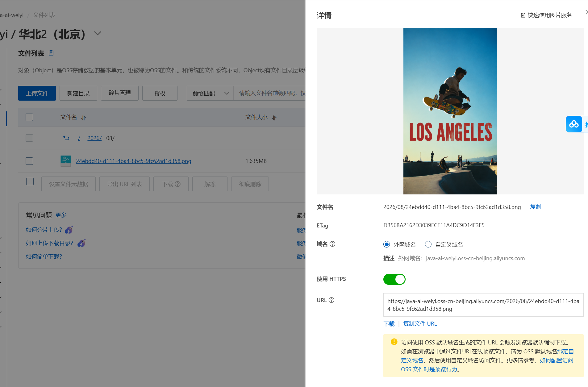
Task: Open the 如何分片上传? help link
Action: [x=44, y=230]
